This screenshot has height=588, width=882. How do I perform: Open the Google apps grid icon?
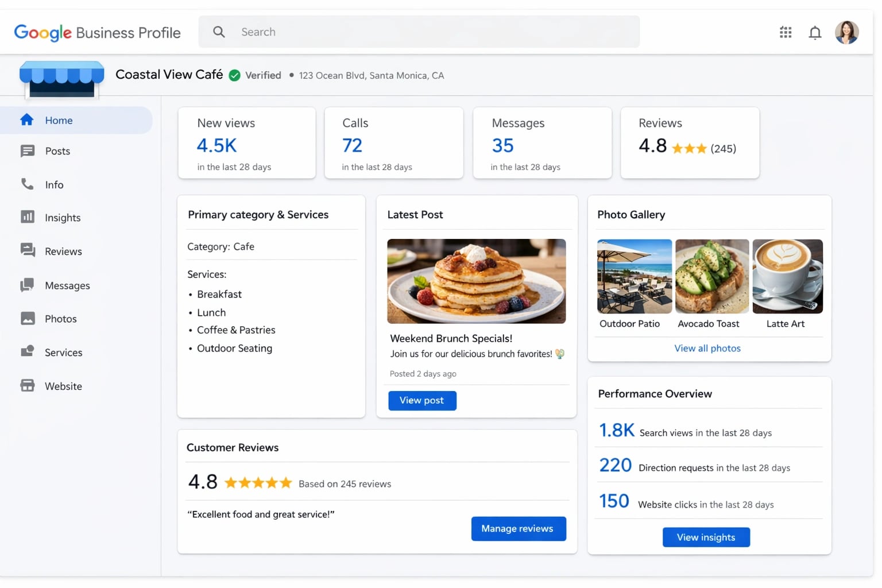point(786,32)
